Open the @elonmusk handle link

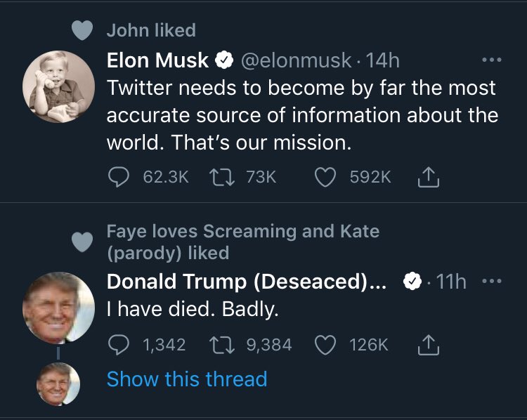click(295, 61)
